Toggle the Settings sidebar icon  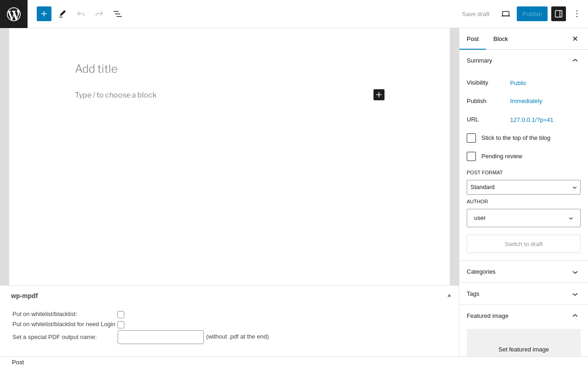pyautogui.click(x=559, y=14)
